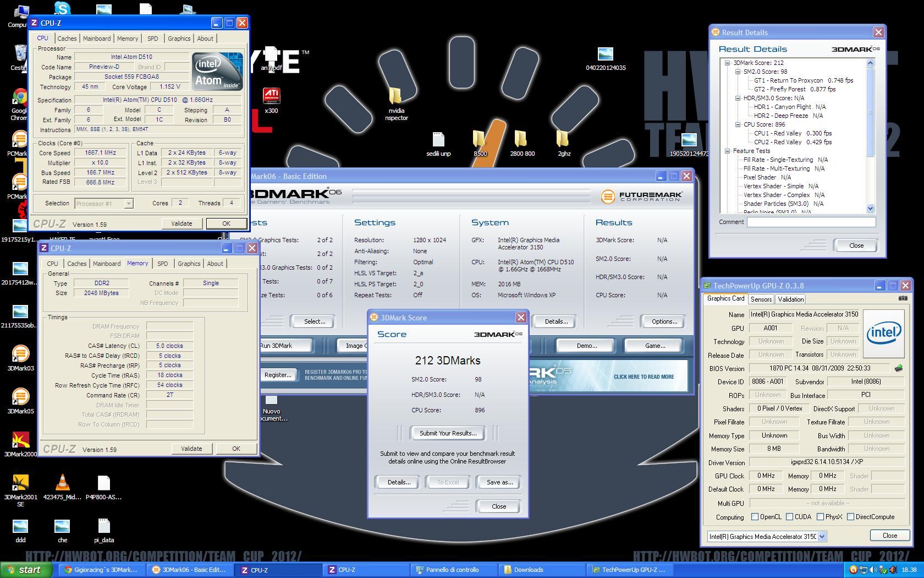
Task: Open the ddd image icon
Action: tap(20, 530)
